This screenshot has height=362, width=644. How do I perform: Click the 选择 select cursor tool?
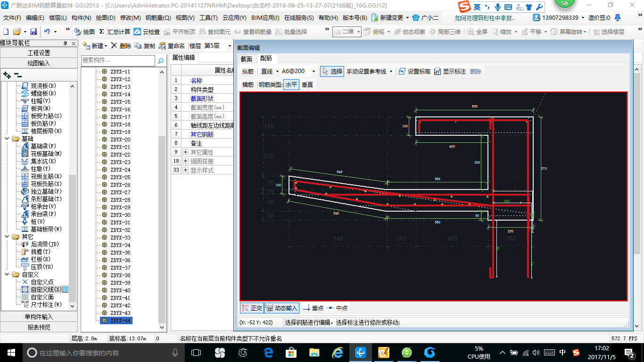332,71
